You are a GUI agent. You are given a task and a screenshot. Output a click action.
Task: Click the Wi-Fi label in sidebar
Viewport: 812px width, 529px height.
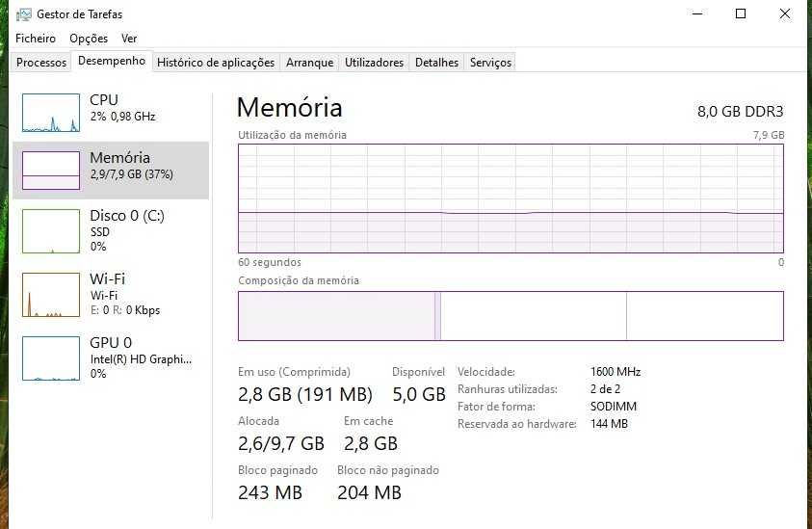click(108, 279)
